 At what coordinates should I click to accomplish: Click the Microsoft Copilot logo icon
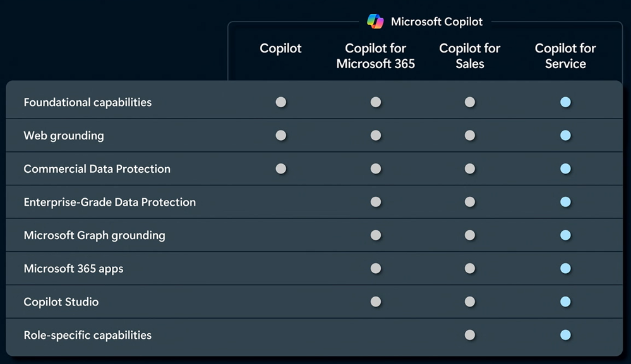(x=375, y=21)
